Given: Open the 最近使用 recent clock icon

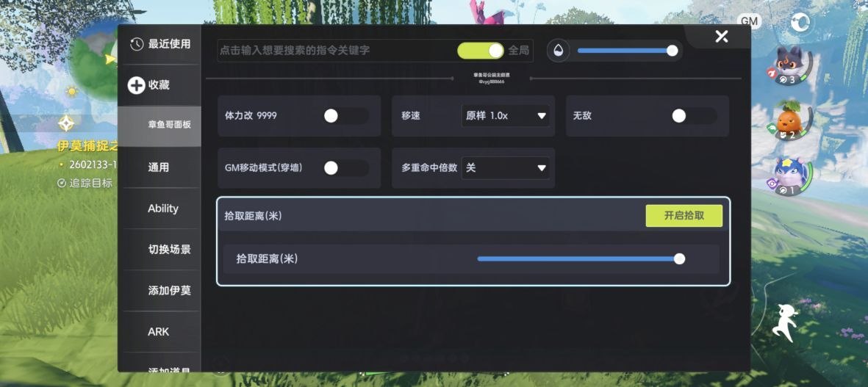Looking at the screenshot, I should point(137,45).
